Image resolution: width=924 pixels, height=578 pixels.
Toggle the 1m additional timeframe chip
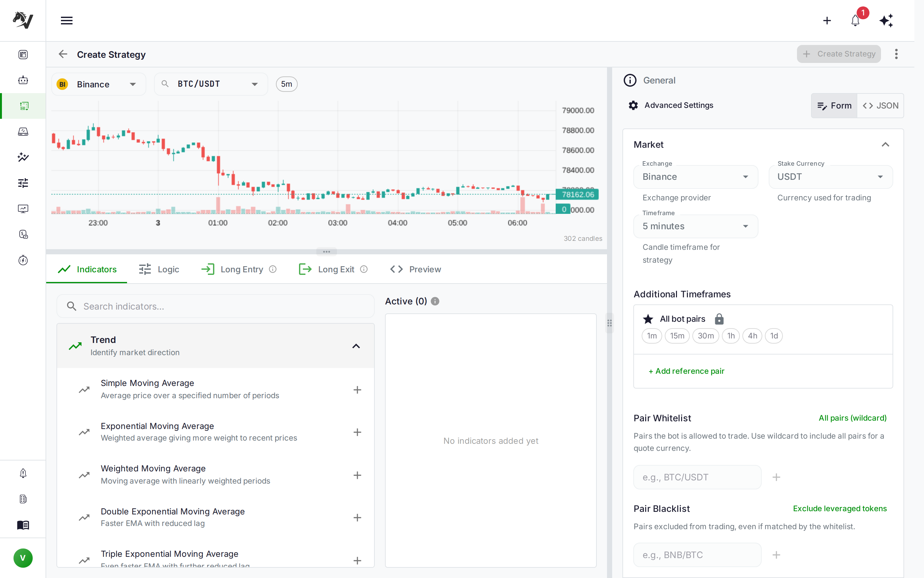coord(652,336)
